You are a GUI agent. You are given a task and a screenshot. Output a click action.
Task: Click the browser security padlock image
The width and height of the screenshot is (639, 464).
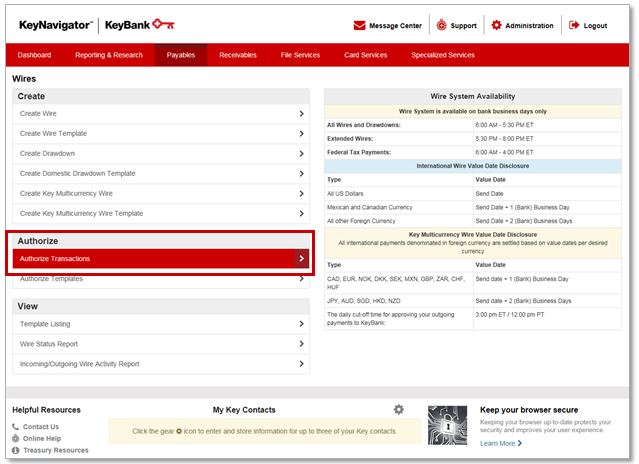coord(447,425)
